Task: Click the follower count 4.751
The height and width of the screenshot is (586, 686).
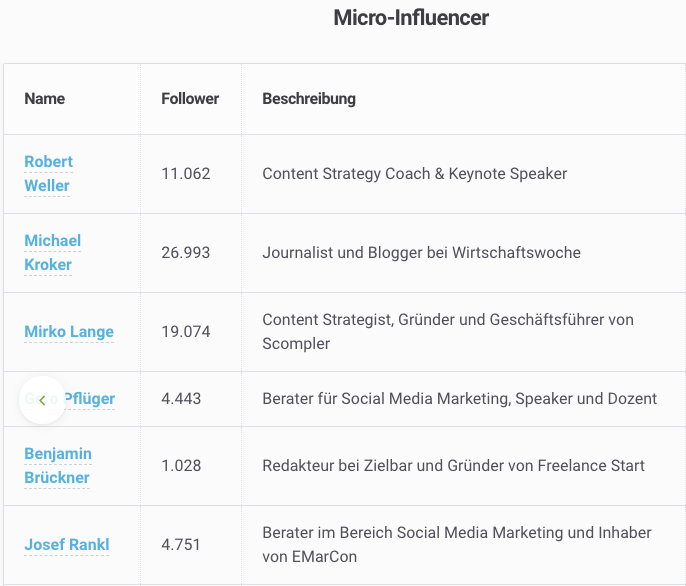Action: point(181,544)
